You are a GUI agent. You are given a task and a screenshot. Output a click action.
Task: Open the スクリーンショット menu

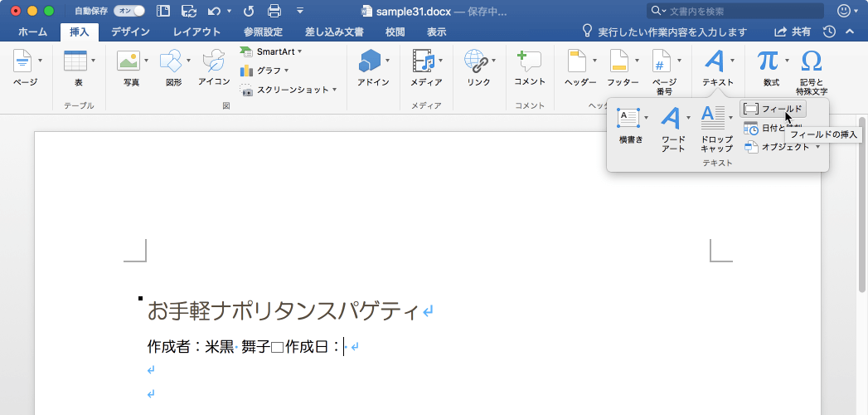coord(289,90)
